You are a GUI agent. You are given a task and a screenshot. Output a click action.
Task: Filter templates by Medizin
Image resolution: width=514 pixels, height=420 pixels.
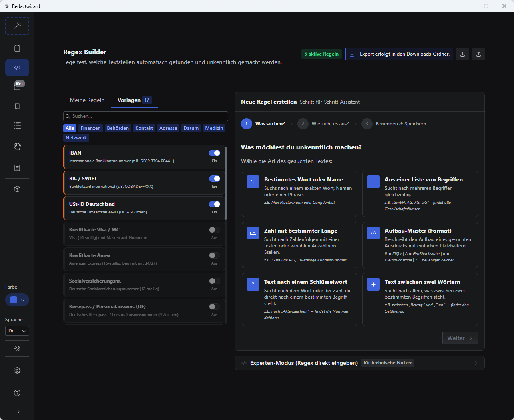[x=214, y=128]
